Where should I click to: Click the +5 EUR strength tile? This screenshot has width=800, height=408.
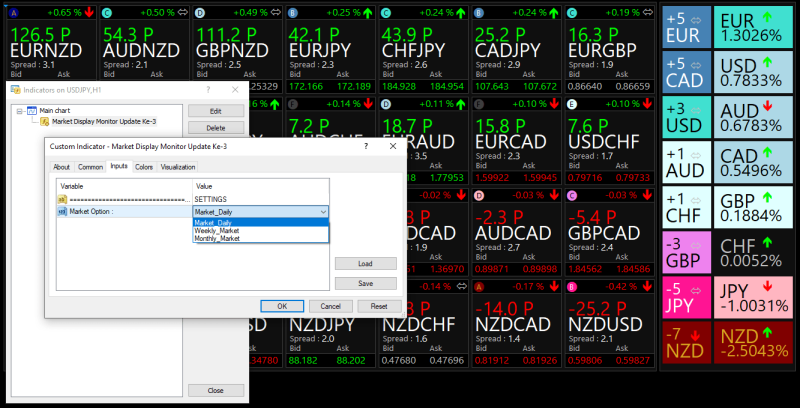point(686,27)
